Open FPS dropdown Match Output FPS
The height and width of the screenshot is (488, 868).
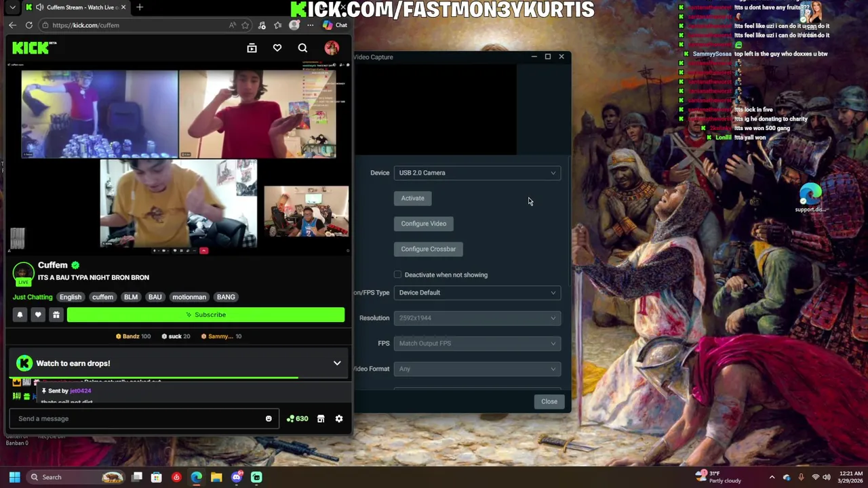(477, 344)
